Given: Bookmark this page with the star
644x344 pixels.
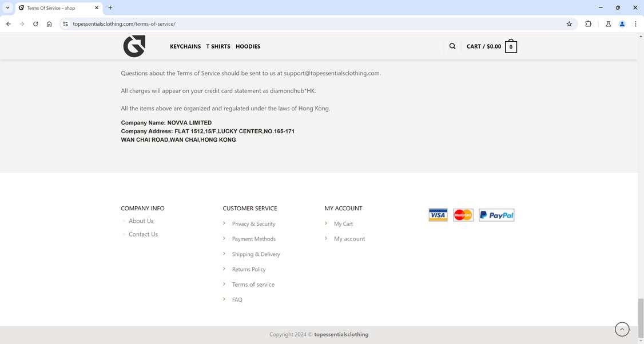Looking at the screenshot, I should point(569,24).
